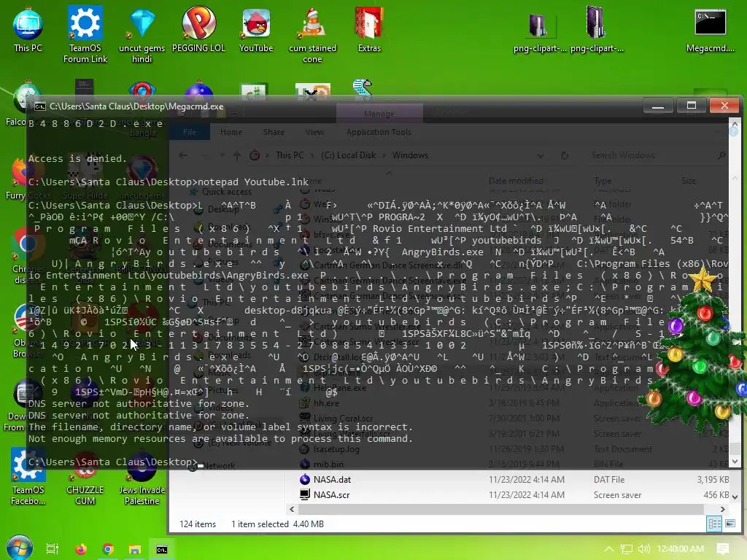The height and width of the screenshot is (560, 747).
Task: Open File Explorer from the taskbar
Action: [135, 549]
